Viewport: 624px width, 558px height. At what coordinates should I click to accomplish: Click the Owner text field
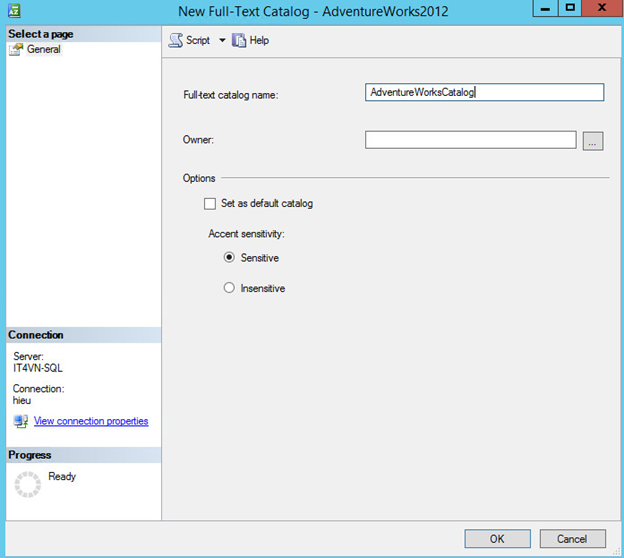(x=470, y=140)
